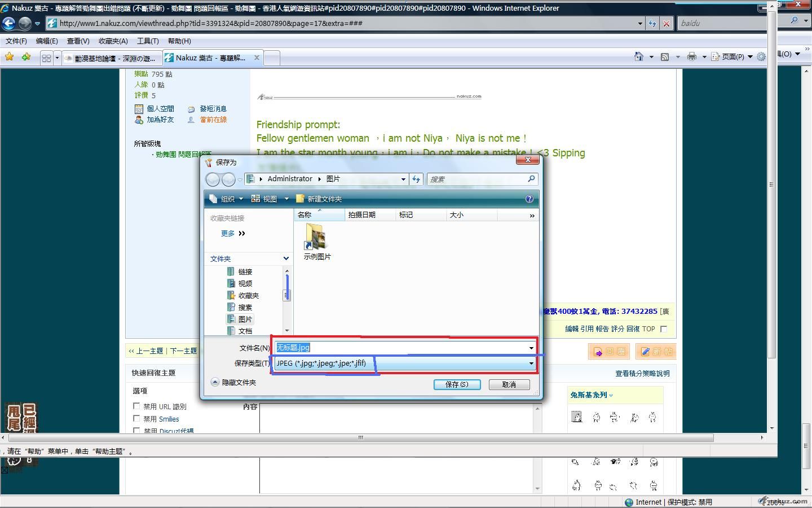Insert first bunny smiley in 兔斯基系列

click(x=577, y=417)
